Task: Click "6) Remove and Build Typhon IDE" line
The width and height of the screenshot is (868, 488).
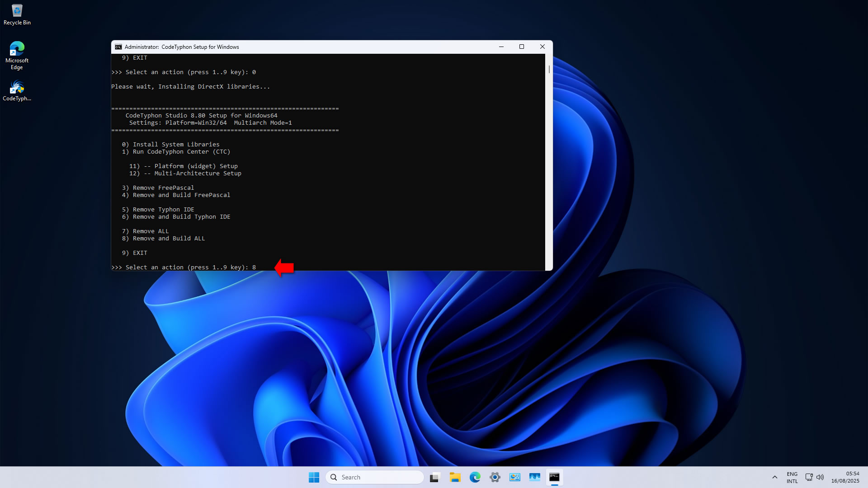Action: [176, 217]
